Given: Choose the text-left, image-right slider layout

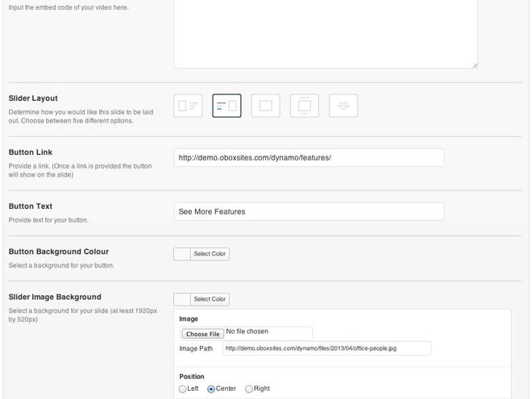Looking at the screenshot, I should 227,106.
